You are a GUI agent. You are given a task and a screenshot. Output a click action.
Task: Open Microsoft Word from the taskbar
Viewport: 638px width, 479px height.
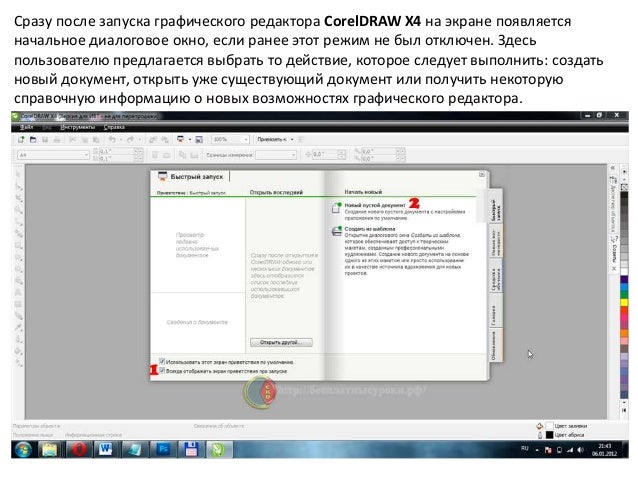[x=106, y=450]
